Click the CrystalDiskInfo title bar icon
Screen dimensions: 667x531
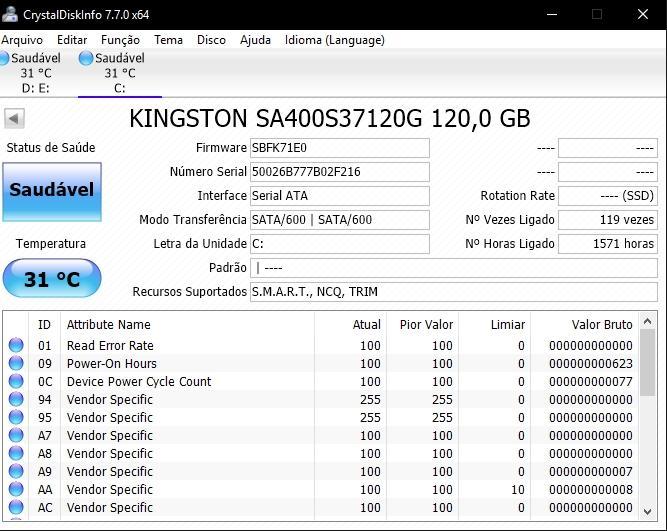[9, 14]
